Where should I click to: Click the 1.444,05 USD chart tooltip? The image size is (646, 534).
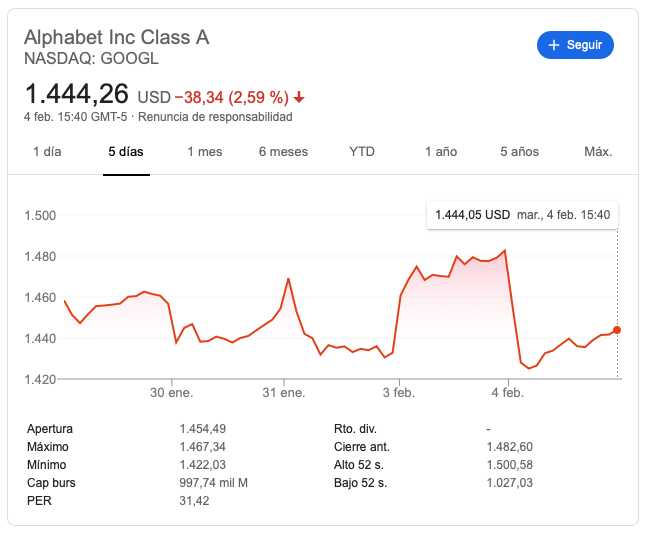click(522, 215)
